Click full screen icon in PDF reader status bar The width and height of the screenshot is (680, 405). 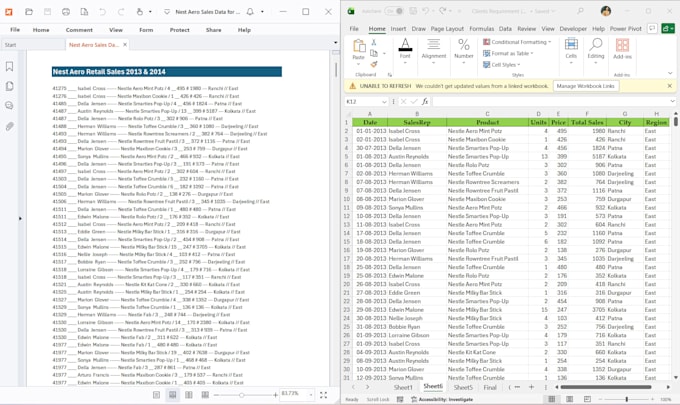[x=324, y=395]
